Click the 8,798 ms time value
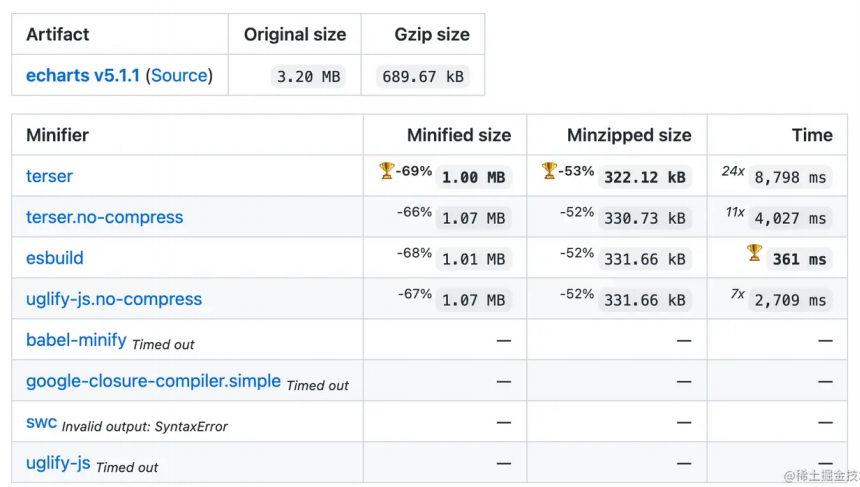Screen dimensions: 860x487 [790, 177]
